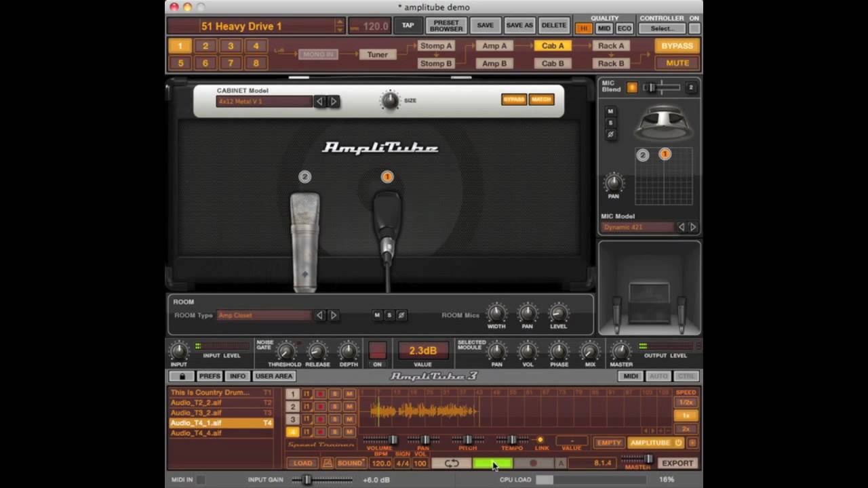The image size is (868, 488).
Task: Solo recorder track 3 with S
Action: pos(335,419)
